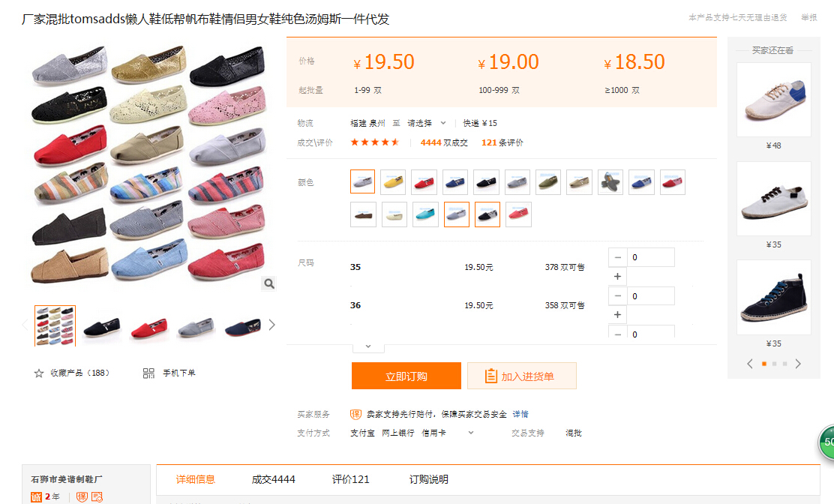Expand more payment methods chevron
834x504 pixels.
tap(471, 433)
